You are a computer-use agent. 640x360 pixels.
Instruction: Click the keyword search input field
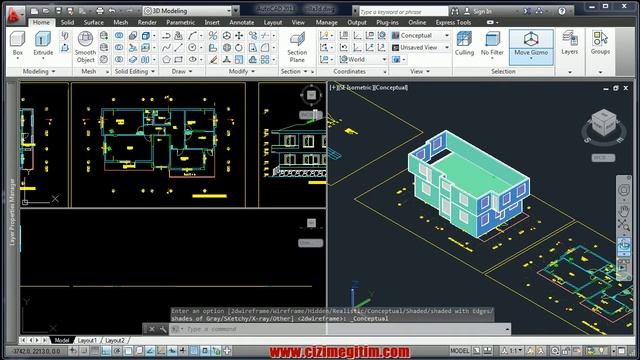click(x=403, y=12)
